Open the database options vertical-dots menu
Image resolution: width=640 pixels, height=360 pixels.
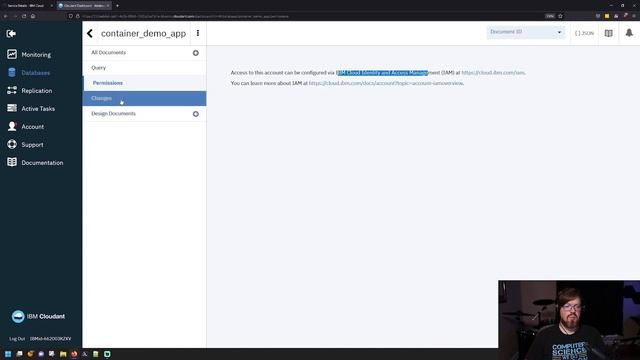(198, 33)
